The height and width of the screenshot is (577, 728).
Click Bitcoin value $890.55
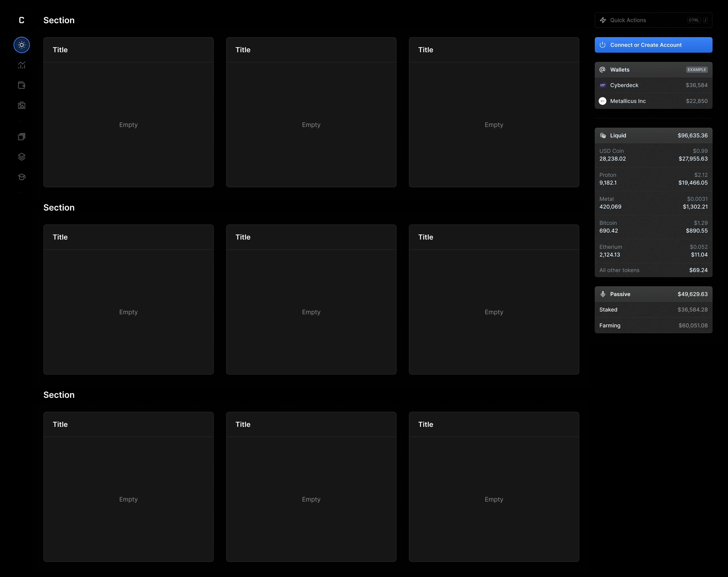pyautogui.click(x=697, y=231)
